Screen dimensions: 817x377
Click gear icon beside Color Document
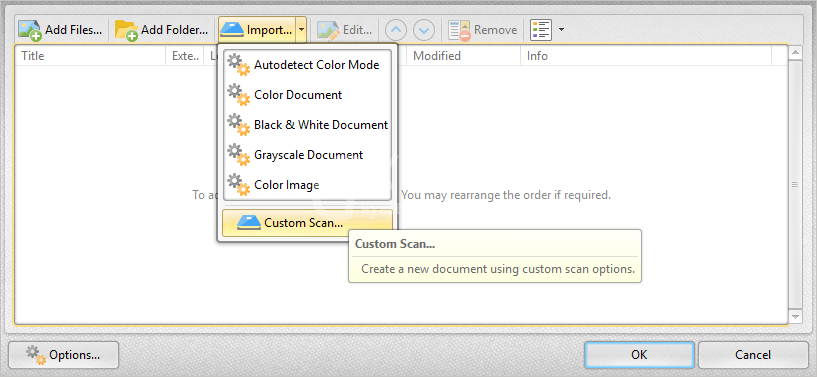coord(239,95)
